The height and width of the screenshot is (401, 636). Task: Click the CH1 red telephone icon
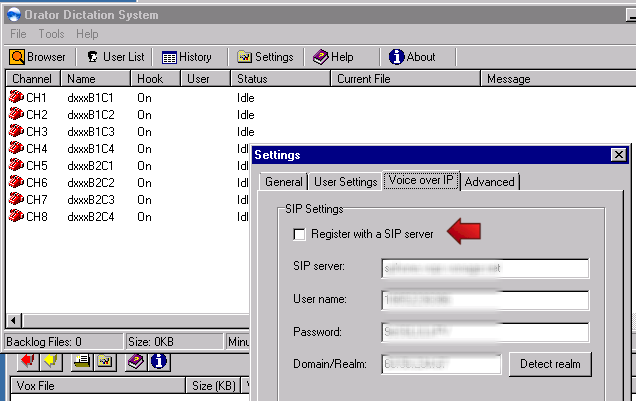16,97
